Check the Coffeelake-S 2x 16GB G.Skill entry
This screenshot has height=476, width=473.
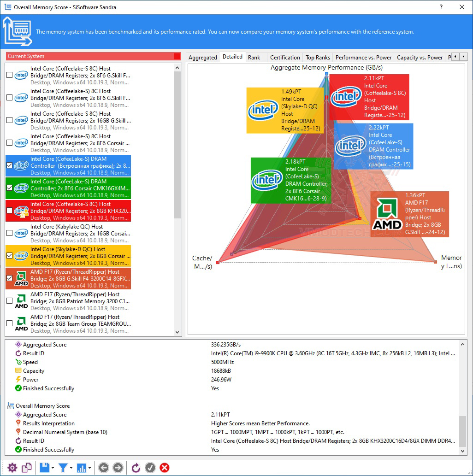9,120
